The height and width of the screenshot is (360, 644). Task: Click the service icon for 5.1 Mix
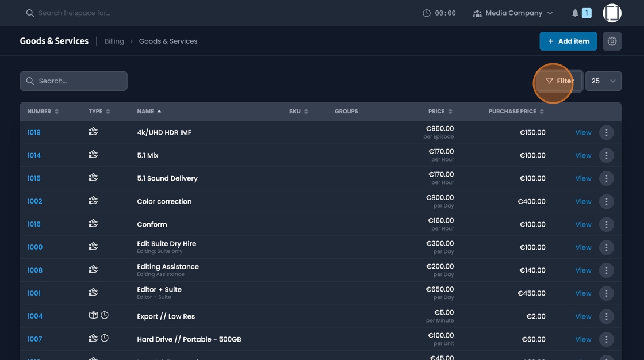click(93, 155)
